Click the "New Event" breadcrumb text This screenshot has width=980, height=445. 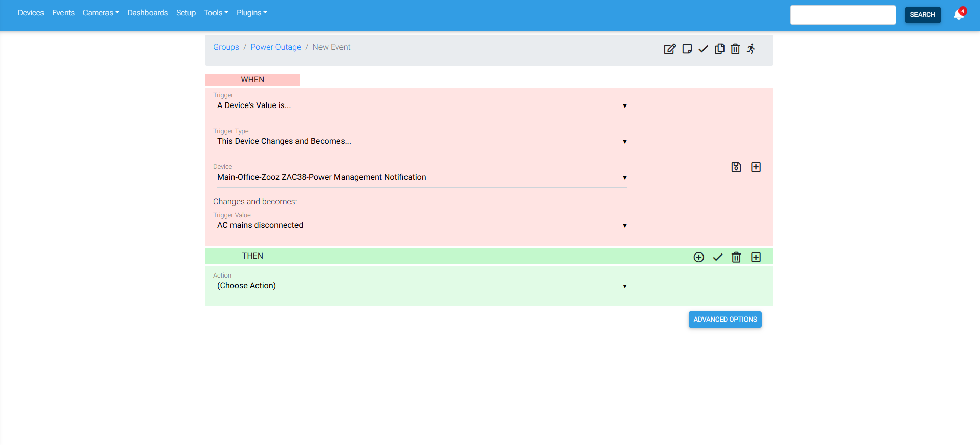(x=331, y=47)
